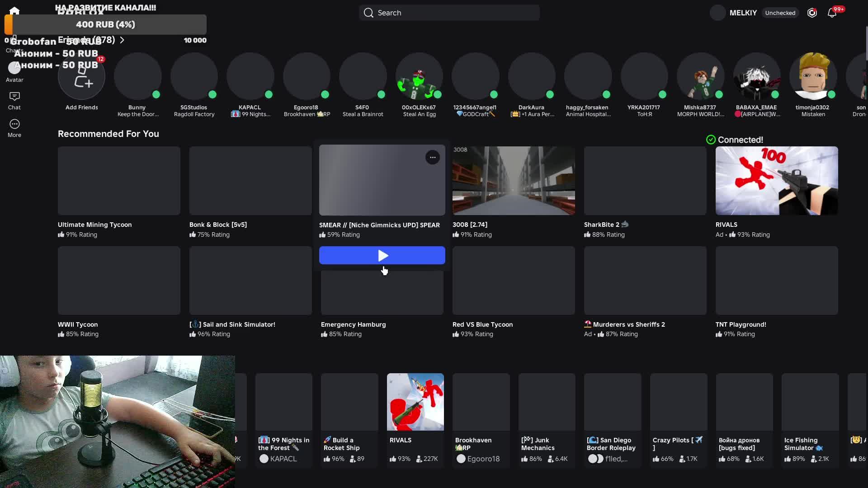This screenshot has width=868, height=488.
Task: Open 99 Nights in the Forest card
Action: (284, 420)
